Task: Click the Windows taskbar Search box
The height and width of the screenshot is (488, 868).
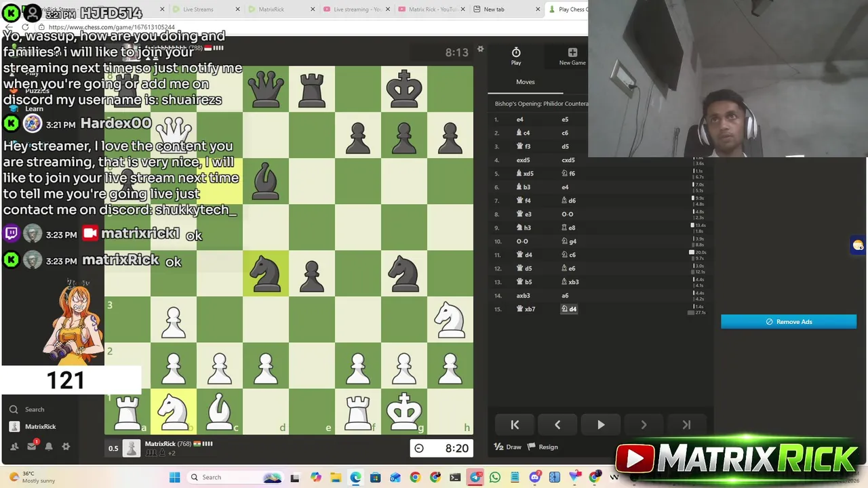Action: [x=234, y=477]
